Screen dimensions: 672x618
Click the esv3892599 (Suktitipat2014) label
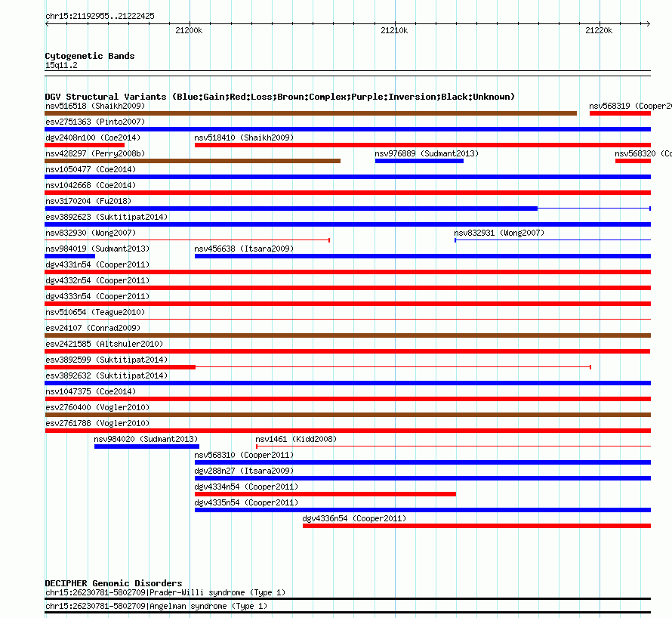pos(106,360)
